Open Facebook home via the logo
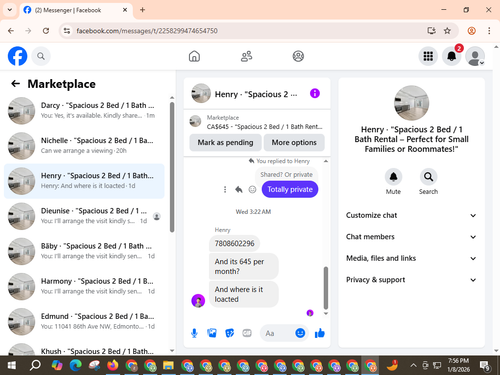 pos(17,56)
